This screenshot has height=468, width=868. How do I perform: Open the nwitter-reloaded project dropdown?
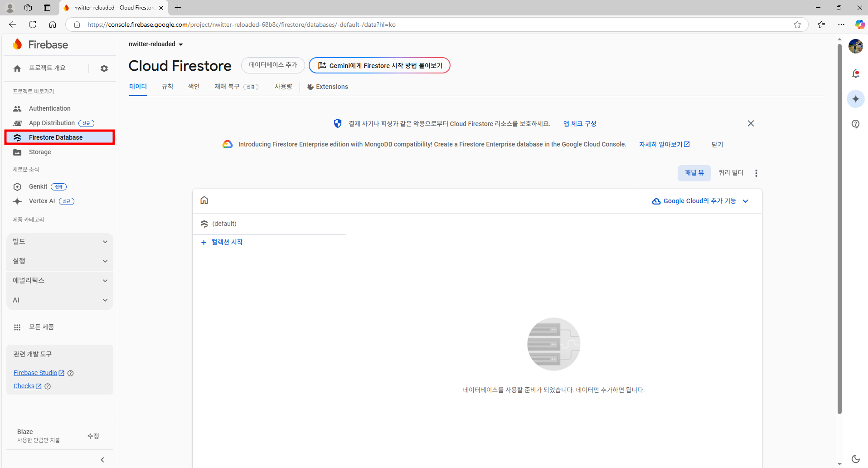point(155,44)
